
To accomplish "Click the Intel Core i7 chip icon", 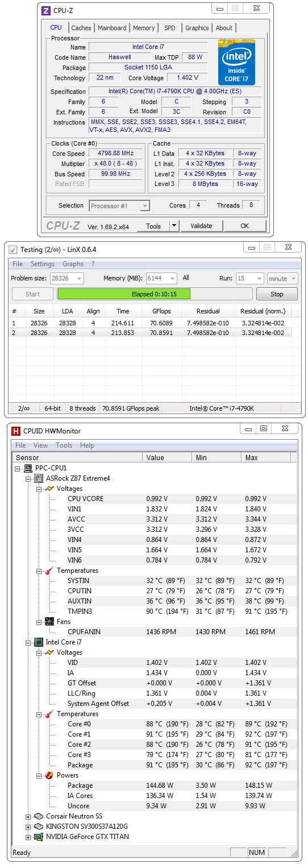I will (x=39, y=642).
